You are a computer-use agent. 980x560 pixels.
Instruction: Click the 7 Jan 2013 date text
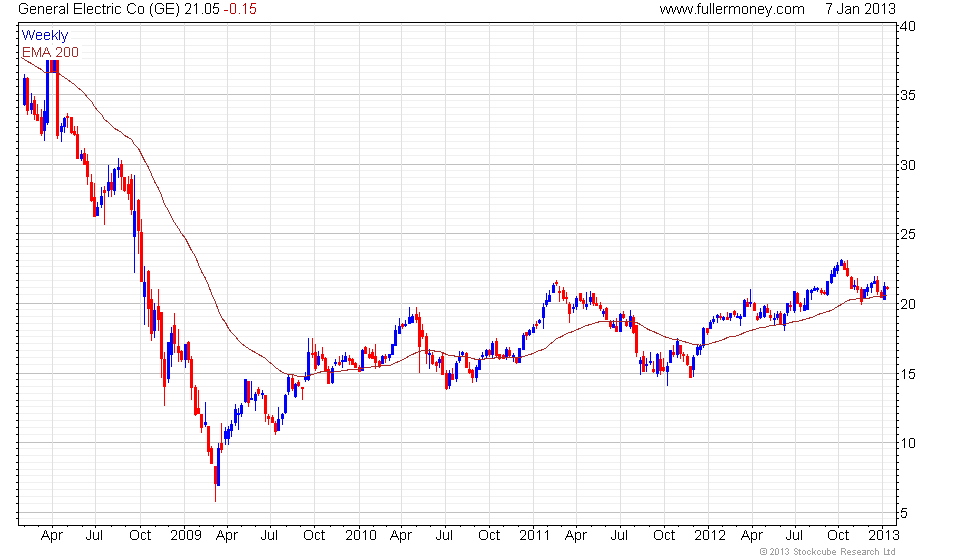[860, 9]
